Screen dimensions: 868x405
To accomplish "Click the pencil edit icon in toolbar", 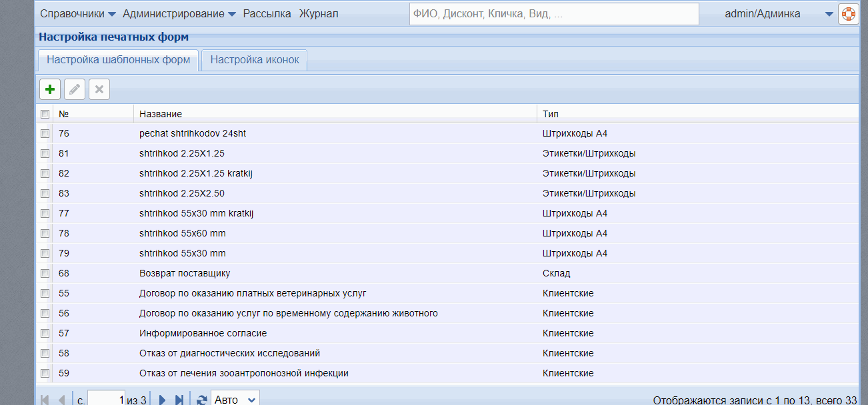I will coord(75,89).
